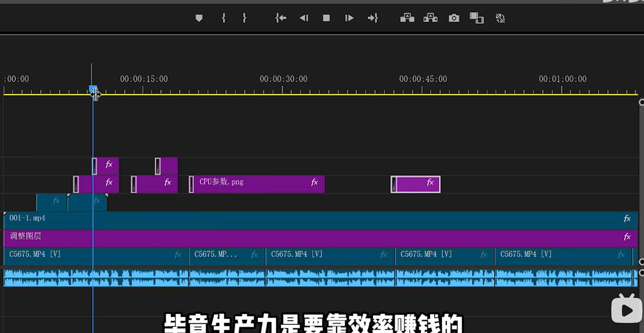Screen dimensions: 644x333
Task: Click the blue playhead marker on the ruler
Action: coord(93,87)
